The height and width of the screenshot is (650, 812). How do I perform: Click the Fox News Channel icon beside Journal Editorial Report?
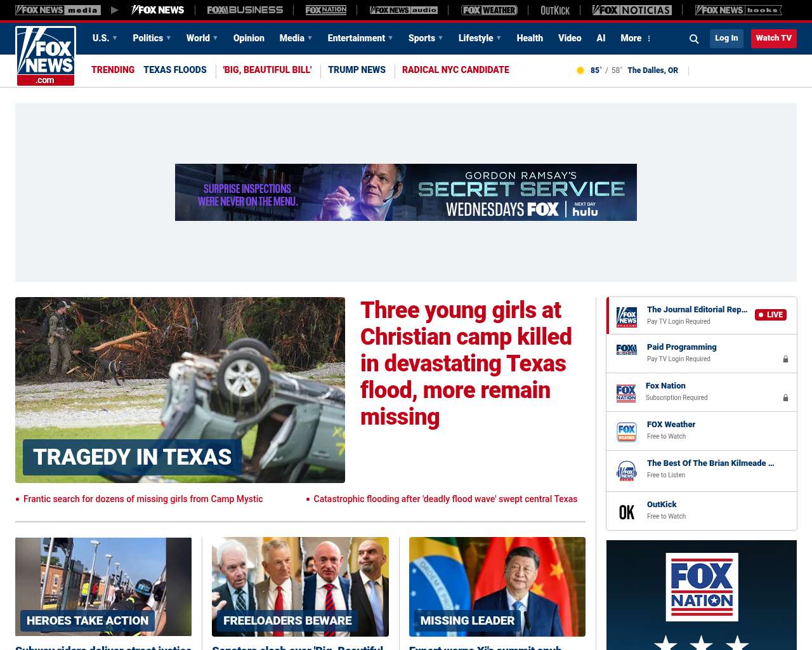pyautogui.click(x=627, y=316)
